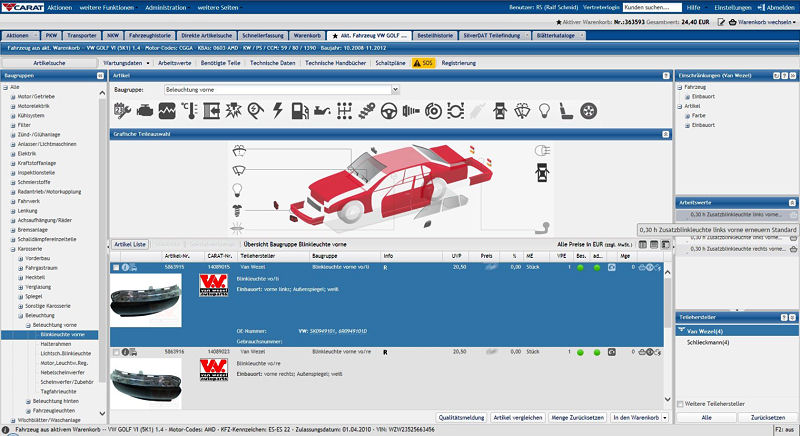Click the headlight icon beside car graphic
Screen dimensions: 800x436
click(542, 150)
